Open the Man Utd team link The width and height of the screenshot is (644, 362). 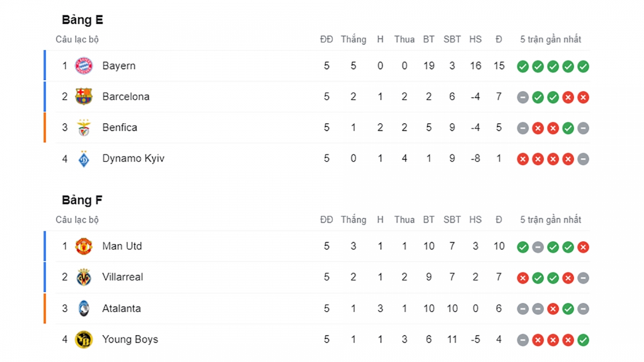[x=122, y=246]
